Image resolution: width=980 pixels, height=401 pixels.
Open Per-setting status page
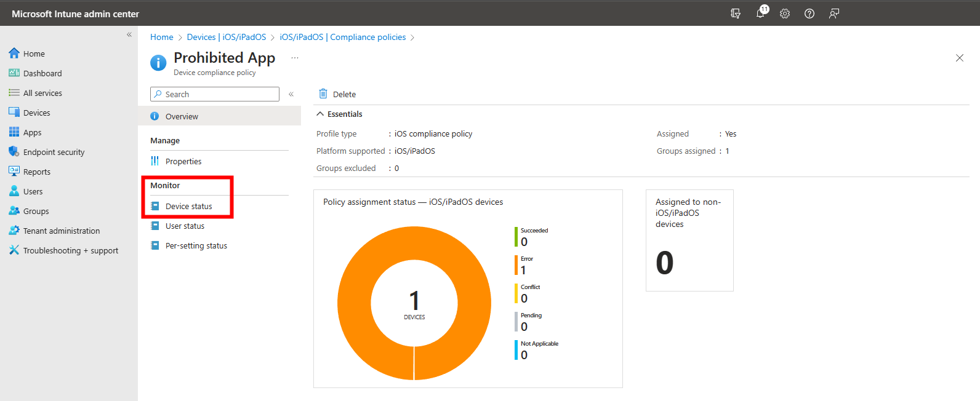(196, 245)
